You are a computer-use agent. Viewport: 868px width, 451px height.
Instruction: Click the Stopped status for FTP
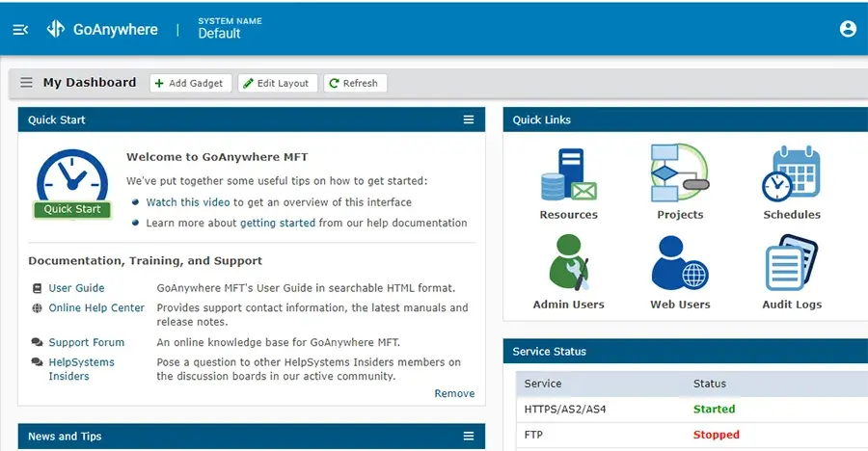pos(717,435)
